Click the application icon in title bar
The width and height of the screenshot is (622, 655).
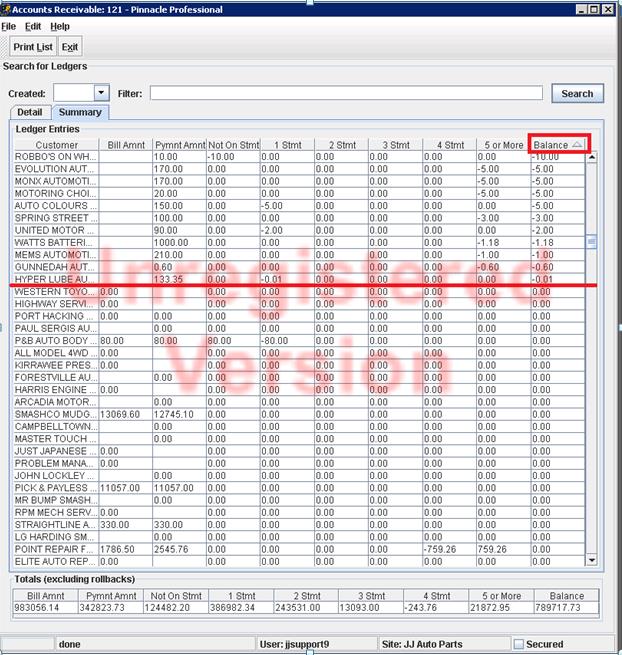[x=6, y=9]
